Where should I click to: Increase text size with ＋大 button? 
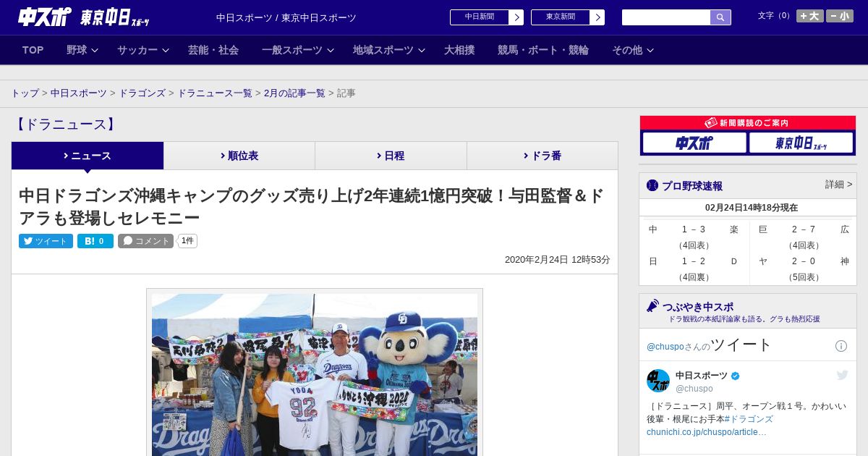point(810,16)
